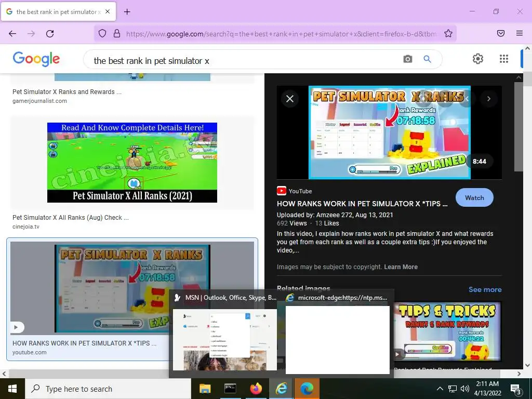Click page scrollbar down arrow

pos(528,365)
